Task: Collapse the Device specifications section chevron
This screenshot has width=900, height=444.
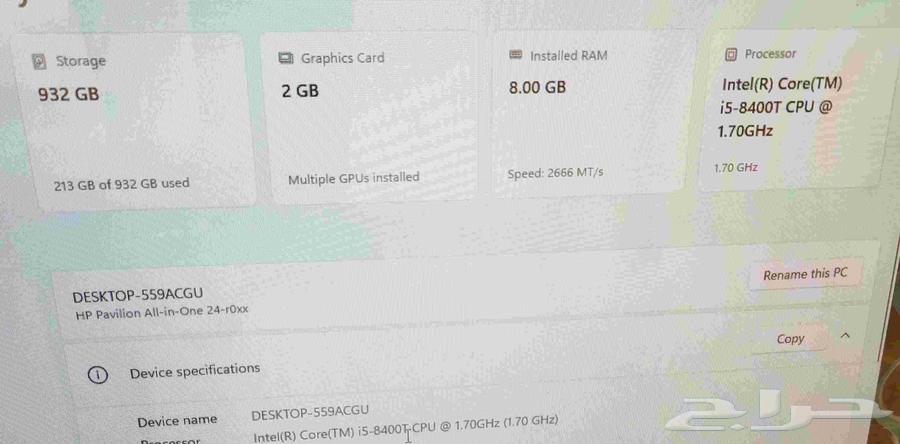Action: tap(845, 335)
